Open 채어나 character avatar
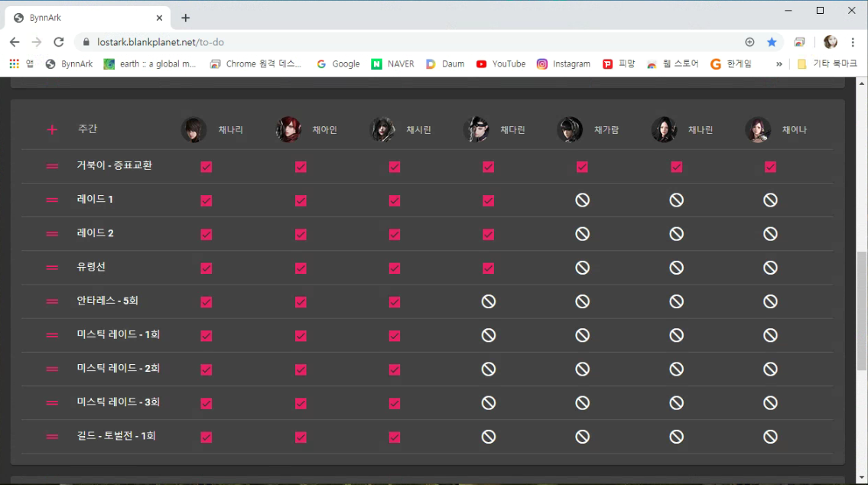Screen dimensions: 868x485 (x=758, y=129)
